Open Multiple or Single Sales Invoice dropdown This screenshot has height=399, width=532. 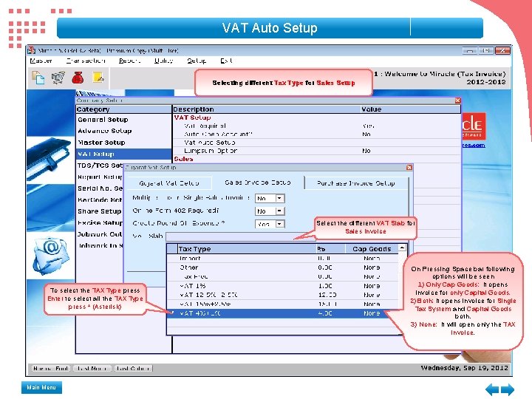(279, 198)
